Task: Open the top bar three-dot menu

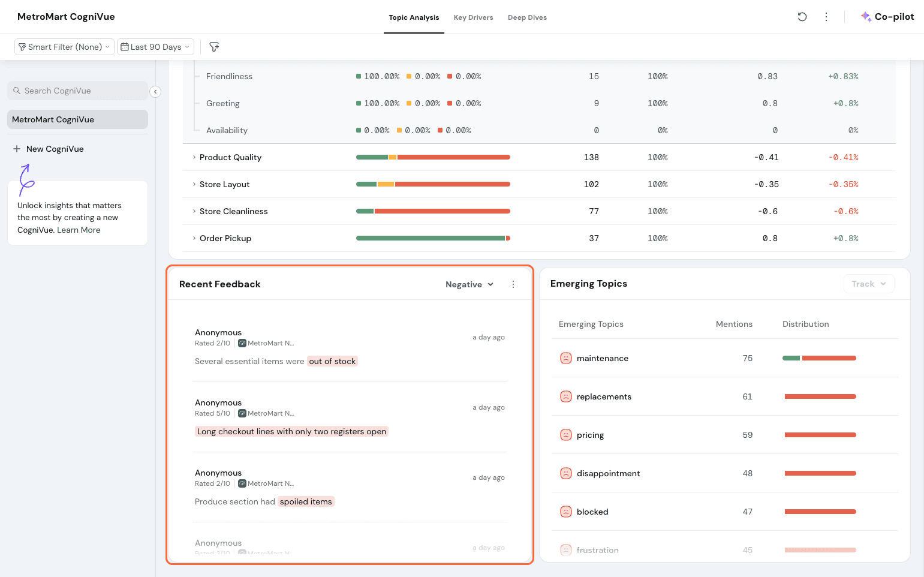Action: click(826, 17)
